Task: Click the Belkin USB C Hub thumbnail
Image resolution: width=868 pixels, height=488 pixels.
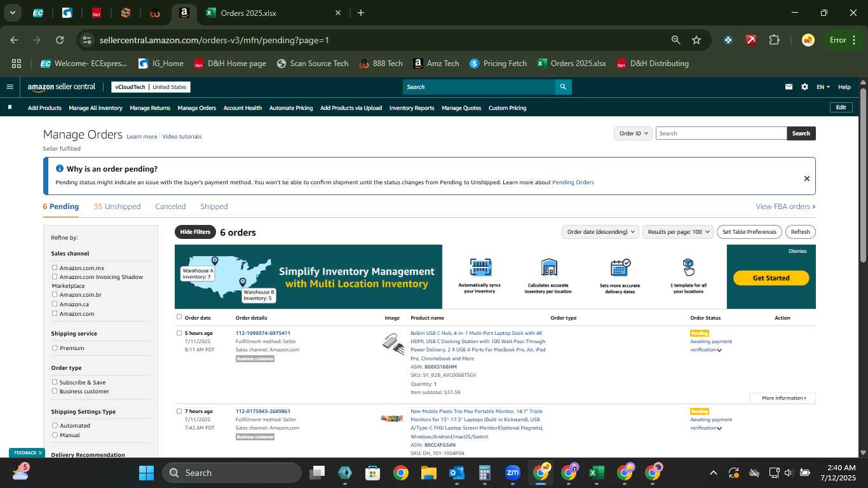Action: tap(393, 344)
